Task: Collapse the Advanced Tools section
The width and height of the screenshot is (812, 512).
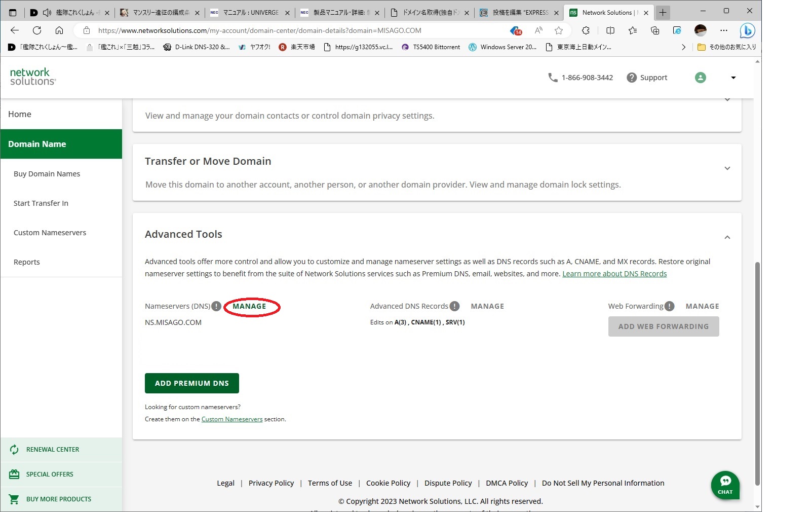Action: 727,237
